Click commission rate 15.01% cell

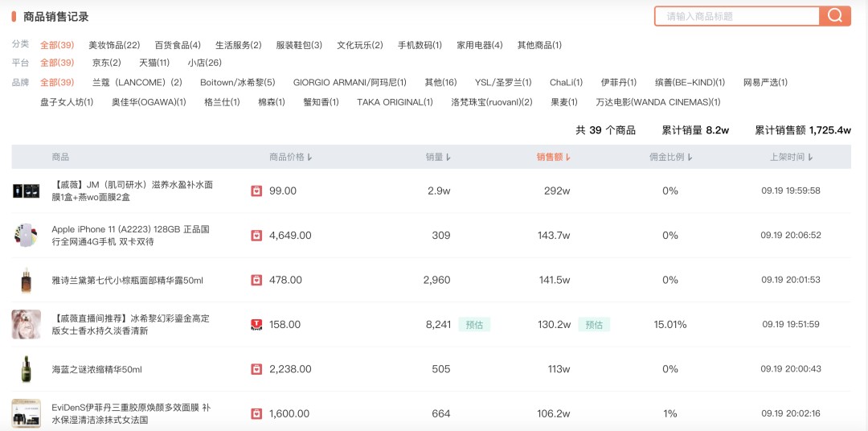pos(669,325)
